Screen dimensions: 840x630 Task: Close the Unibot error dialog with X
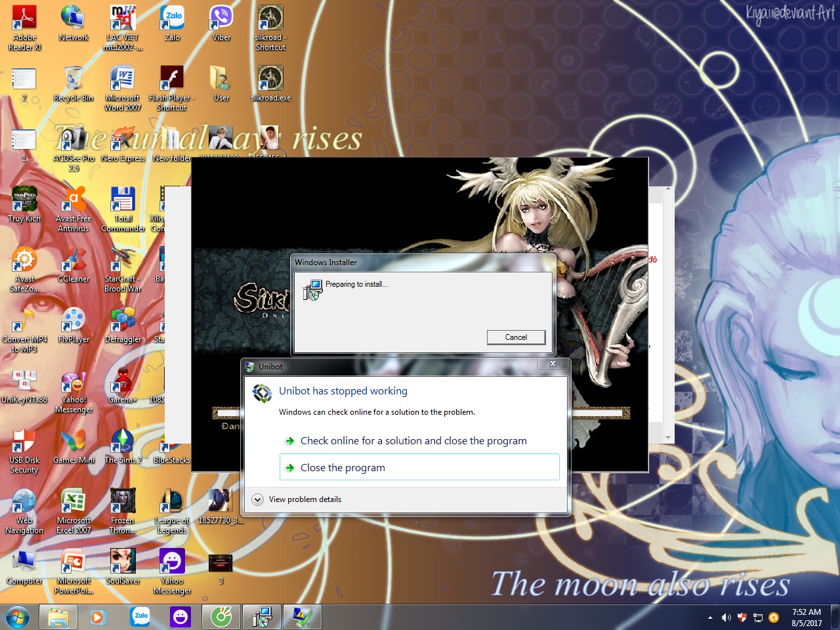[x=553, y=364]
